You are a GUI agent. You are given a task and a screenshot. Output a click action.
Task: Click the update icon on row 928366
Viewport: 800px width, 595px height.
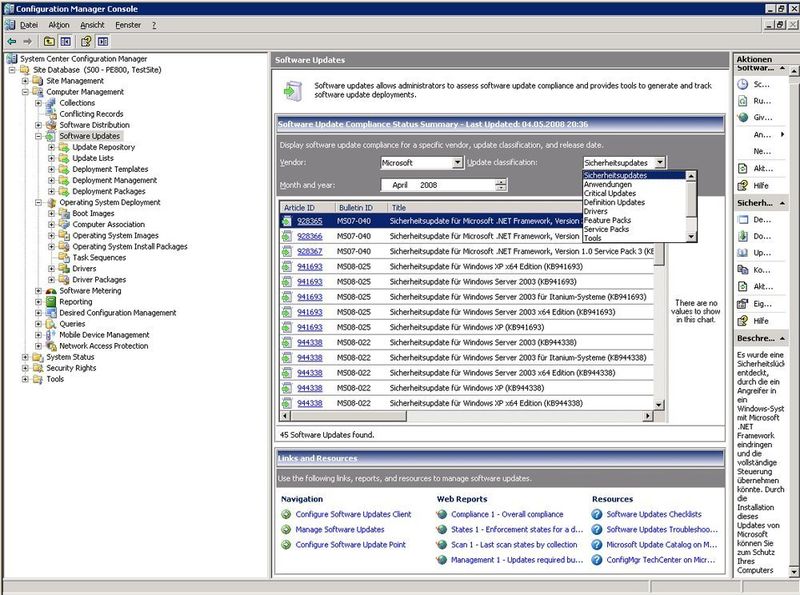[287, 236]
